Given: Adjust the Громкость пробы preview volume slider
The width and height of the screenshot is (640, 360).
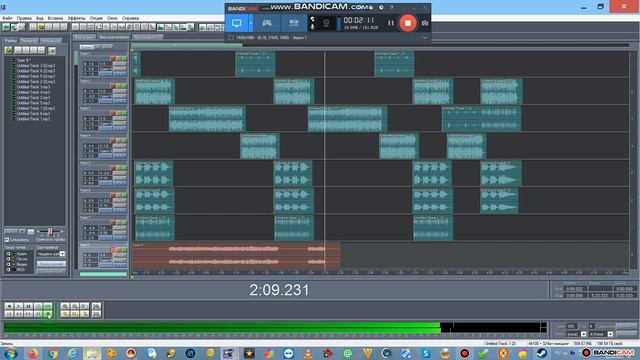Looking at the screenshot, I should [50, 232].
